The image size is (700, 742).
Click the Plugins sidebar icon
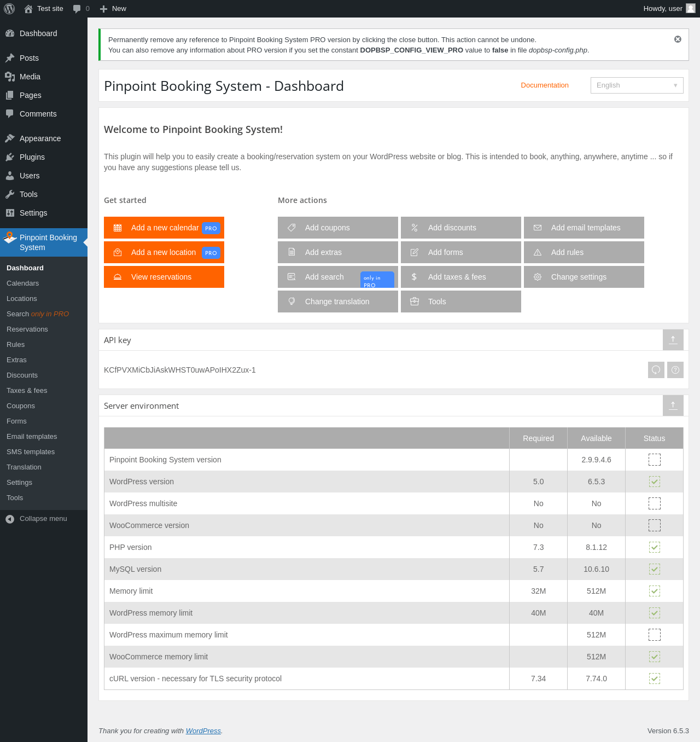(x=10, y=157)
